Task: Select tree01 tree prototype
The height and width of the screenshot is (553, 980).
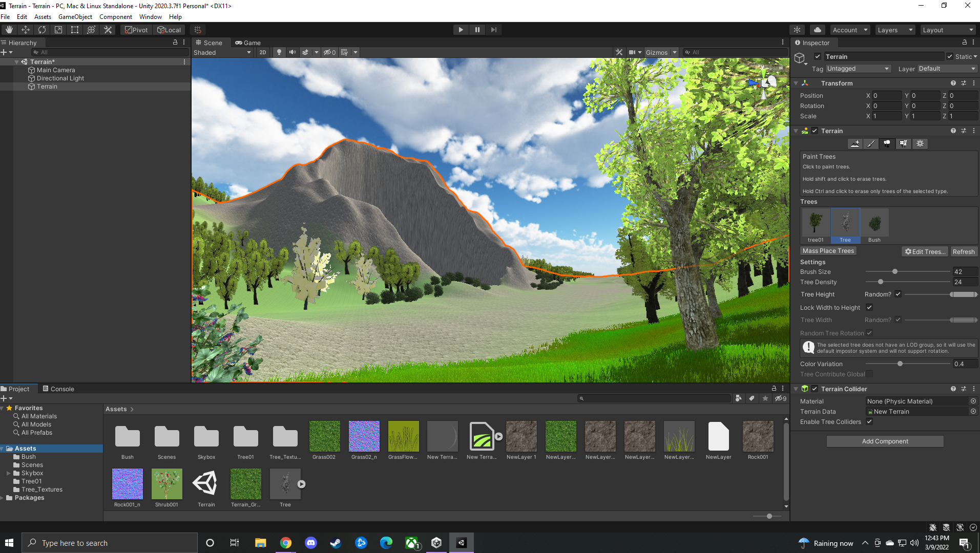Action: (x=816, y=225)
